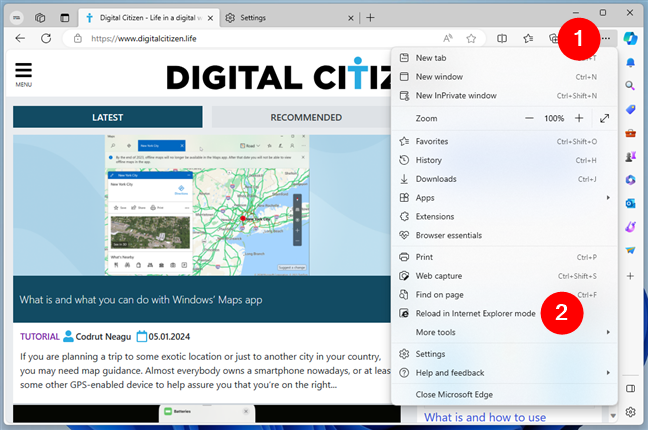Open Settings from the Edge menu
Viewport: 648px width, 430px height.
coord(504,354)
